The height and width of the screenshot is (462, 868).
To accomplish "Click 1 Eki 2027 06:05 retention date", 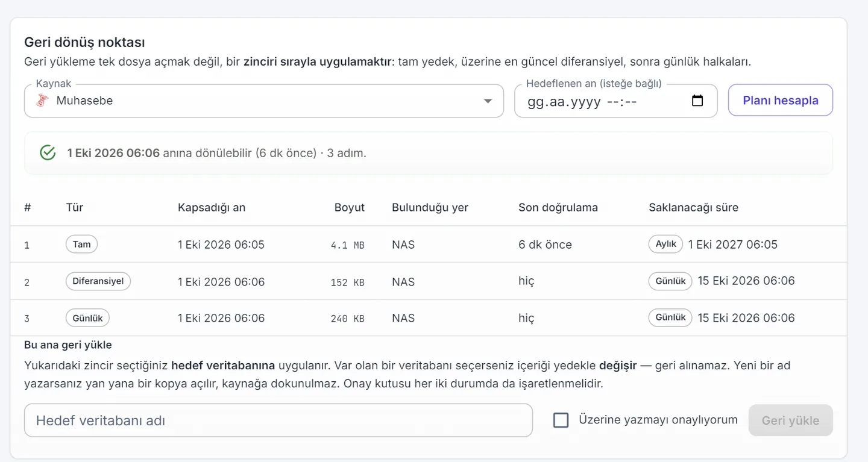I will [x=733, y=245].
